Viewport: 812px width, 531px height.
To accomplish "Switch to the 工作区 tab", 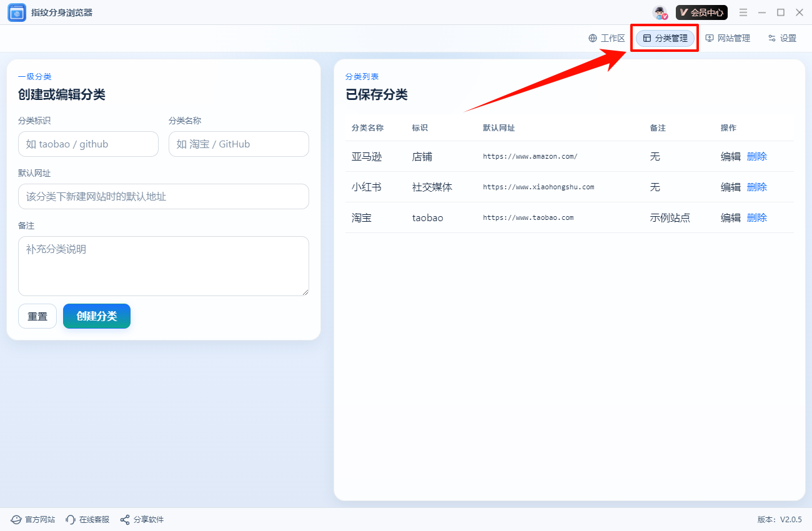I will point(607,38).
